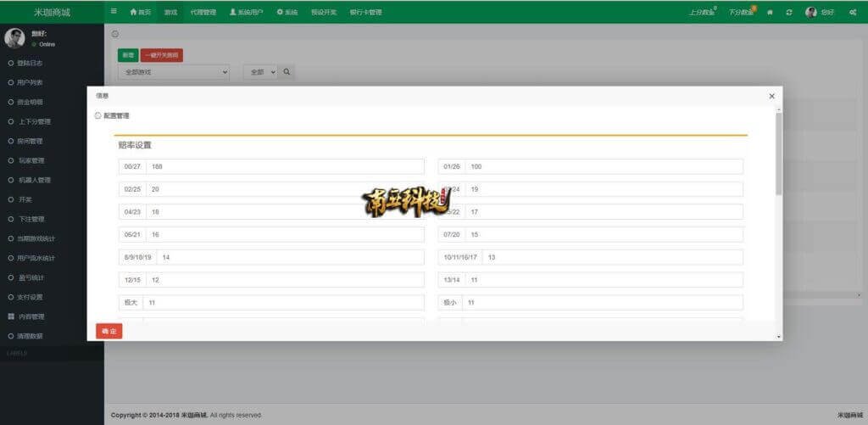The width and height of the screenshot is (868, 425).
Task: Expand the 全部游戏 dropdown
Action: 174,72
